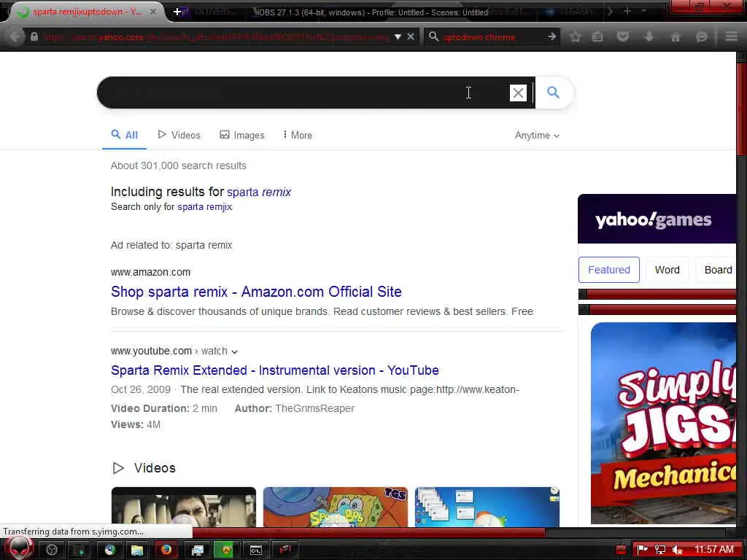Close the sparta remjixuptodown tab
747x560 pixels.
coord(153,12)
